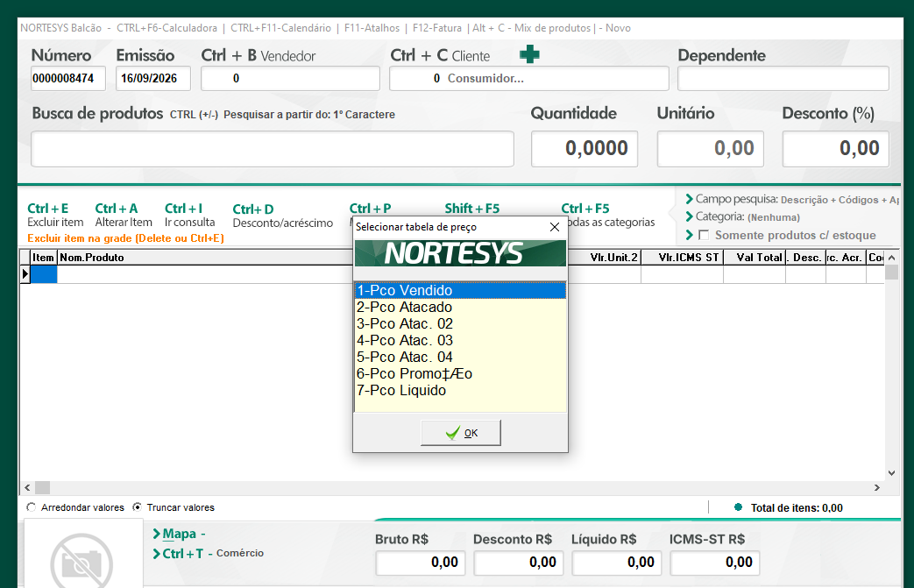The height and width of the screenshot is (588, 914).
Task: Click the Desconto (%) field
Action: [x=835, y=149]
